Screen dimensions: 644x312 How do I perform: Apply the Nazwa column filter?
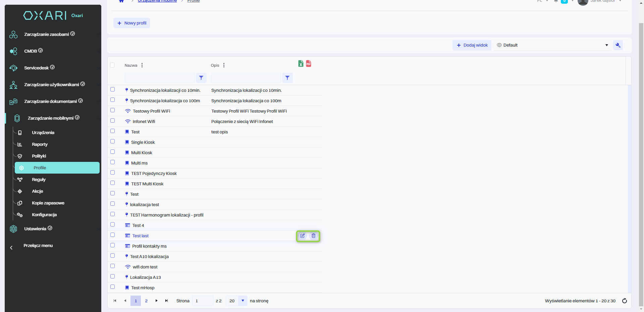[x=201, y=78]
